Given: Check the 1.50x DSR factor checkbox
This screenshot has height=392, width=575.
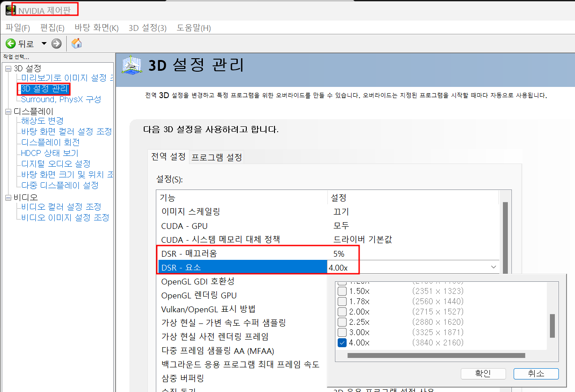Looking at the screenshot, I should coord(342,291).
